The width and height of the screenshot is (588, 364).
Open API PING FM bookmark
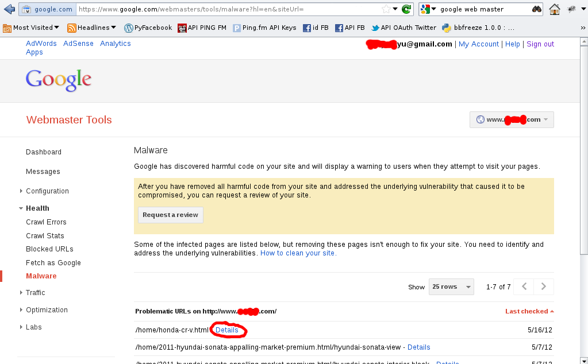point(202,28)
